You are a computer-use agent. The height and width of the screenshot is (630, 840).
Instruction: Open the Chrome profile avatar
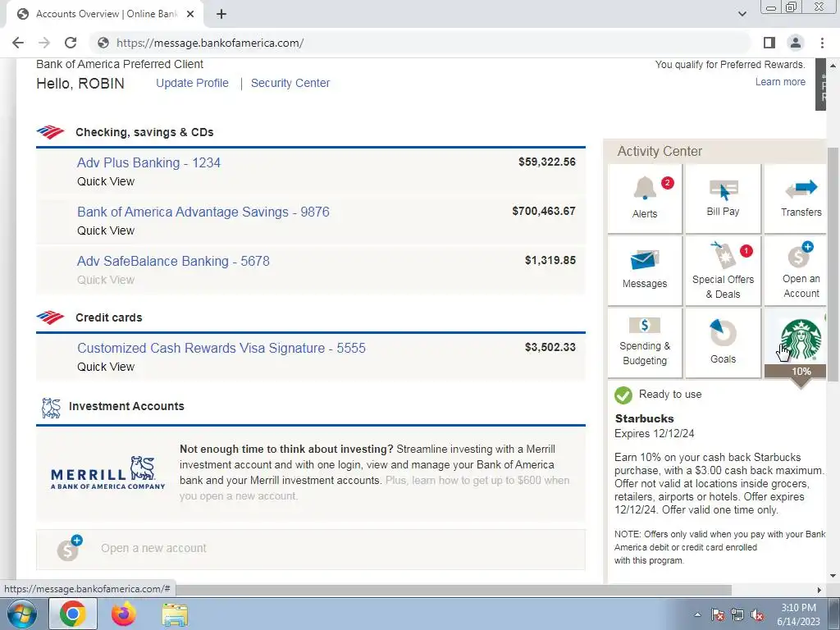pos(796,43)
